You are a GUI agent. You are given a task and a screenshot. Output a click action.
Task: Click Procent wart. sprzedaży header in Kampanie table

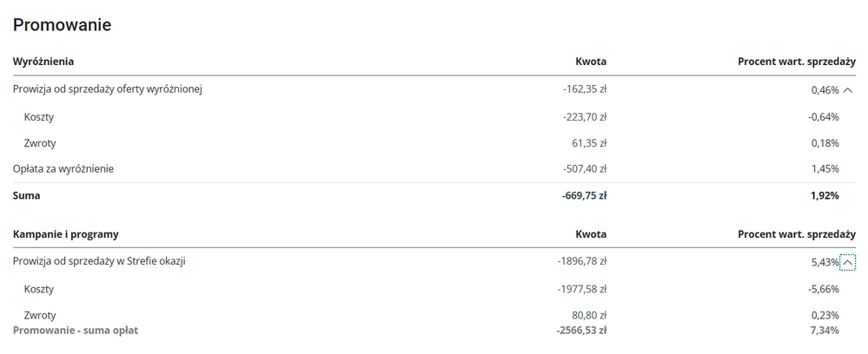[797, 234]
